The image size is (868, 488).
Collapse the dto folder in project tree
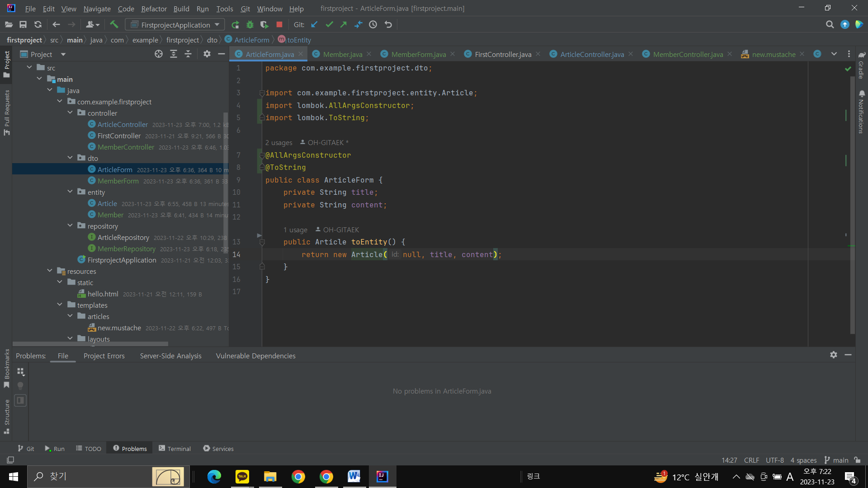70,158
